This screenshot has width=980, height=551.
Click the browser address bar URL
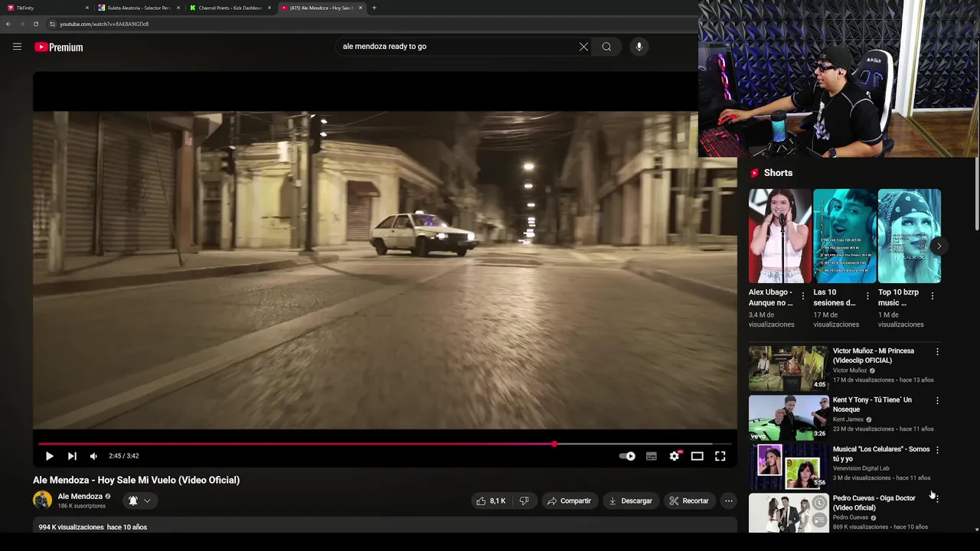pyautogui.click(x=104, y=24)
